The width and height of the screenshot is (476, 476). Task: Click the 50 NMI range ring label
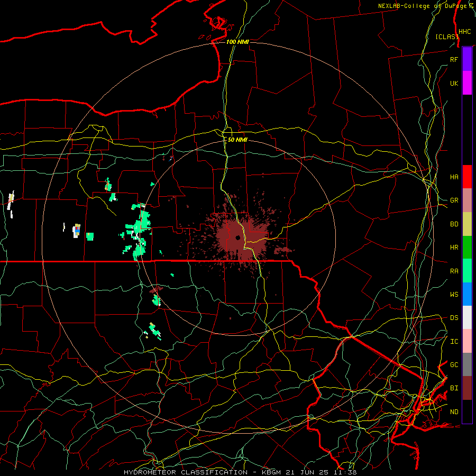point(237,140)
